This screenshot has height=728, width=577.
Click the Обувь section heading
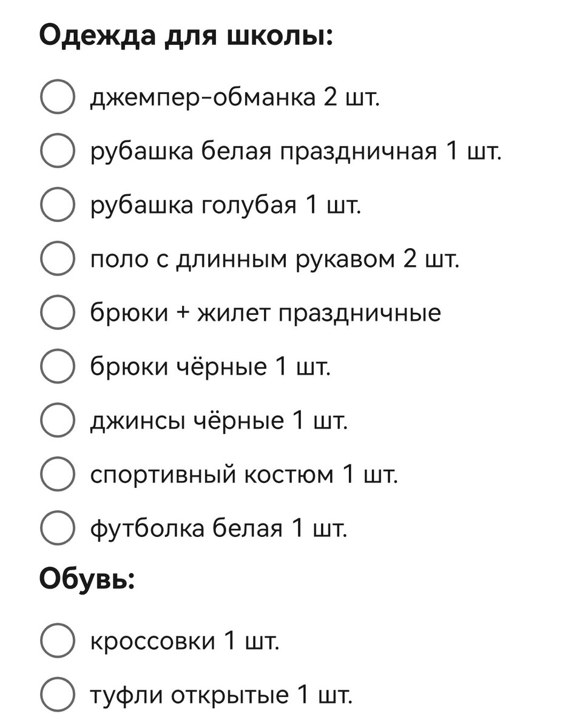(x=86, y=580)
